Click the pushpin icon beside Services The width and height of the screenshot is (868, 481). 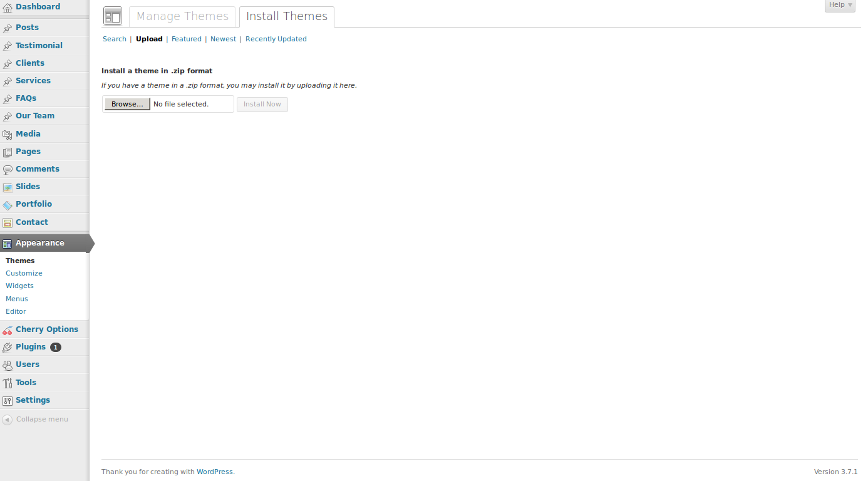(x=8, y=81)
